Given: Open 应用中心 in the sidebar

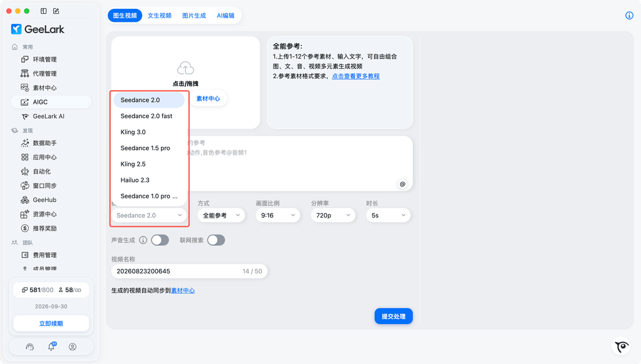Looking at the screenshot, I should pyautogui.click(x=51, y=157).
